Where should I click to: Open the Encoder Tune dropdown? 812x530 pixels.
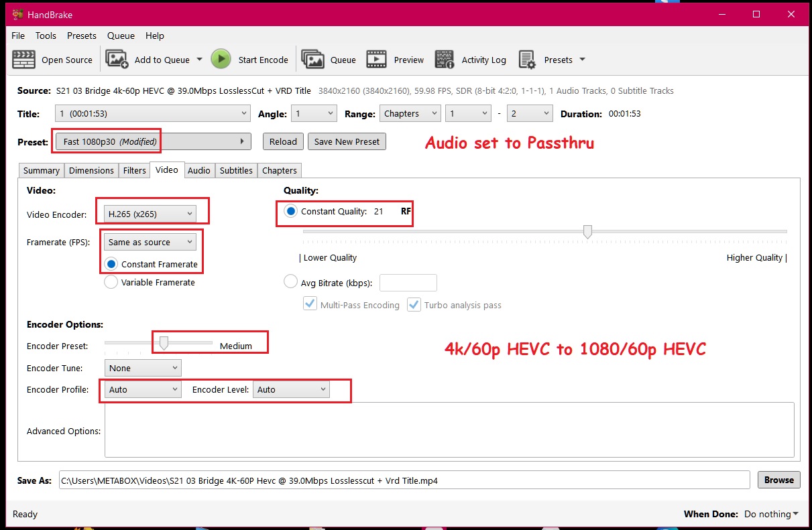143,368
